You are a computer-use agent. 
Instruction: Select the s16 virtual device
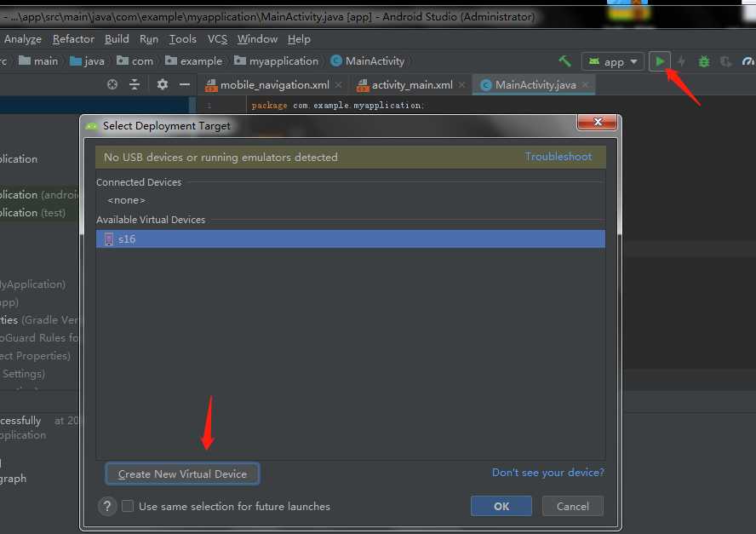[351, 238]
